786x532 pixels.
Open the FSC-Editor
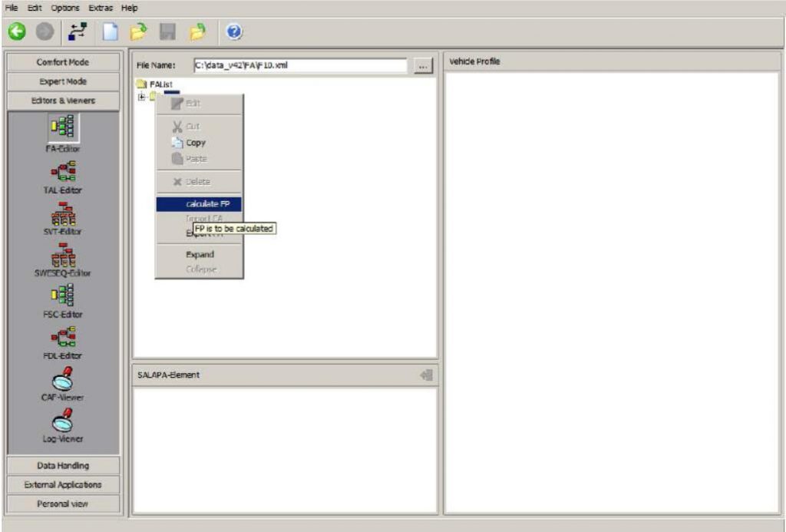click(x=63, y=294)
